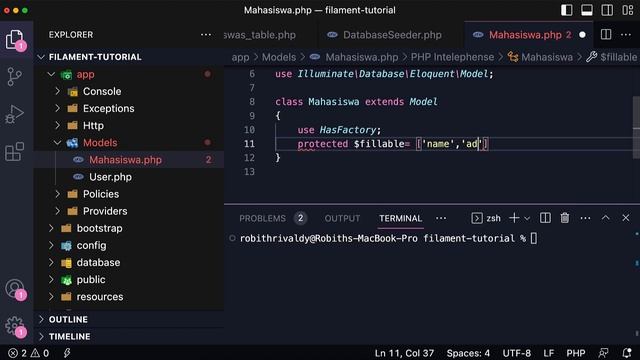Click 'Ln 11, Col 37' status entry
This screenshot has width=640, height=360.
(404, 353)
